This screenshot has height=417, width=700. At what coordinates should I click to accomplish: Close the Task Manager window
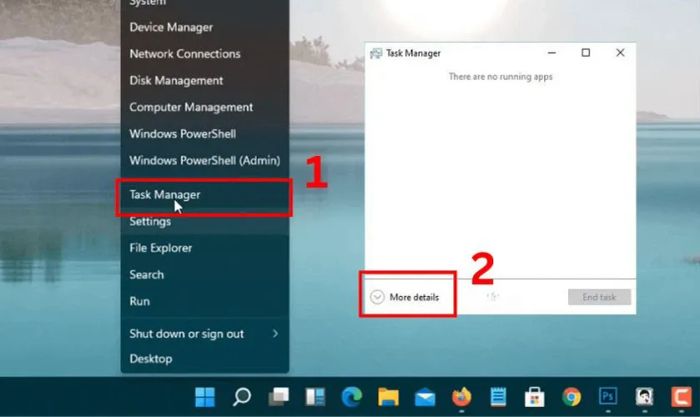[x=620, y=53]
